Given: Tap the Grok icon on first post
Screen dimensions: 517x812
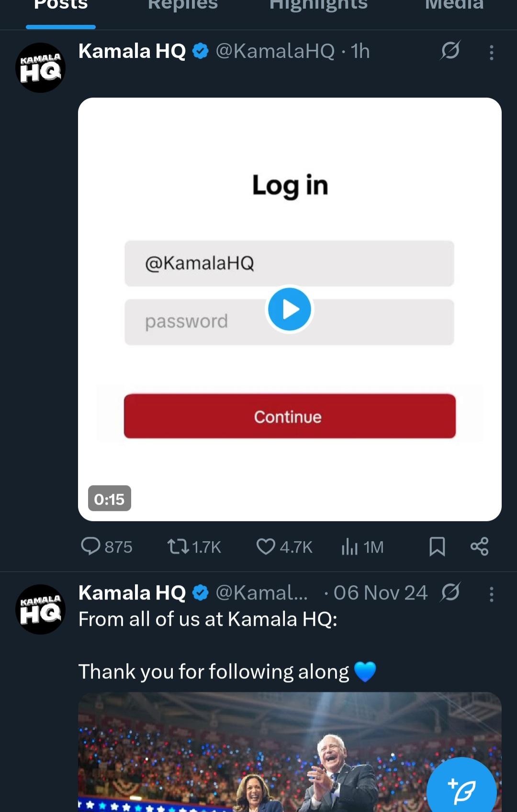Looking at the screenshot, I should pos(450,50).
